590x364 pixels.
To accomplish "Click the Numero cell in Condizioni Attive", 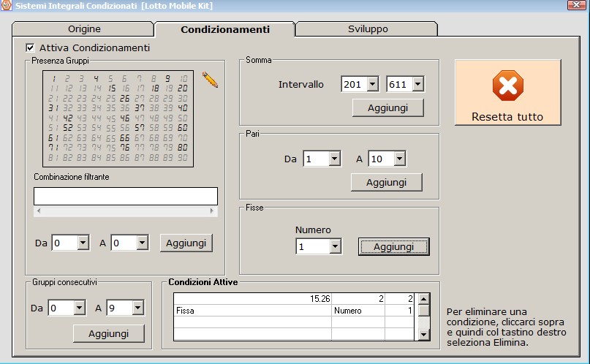I will tap(358, 311).
